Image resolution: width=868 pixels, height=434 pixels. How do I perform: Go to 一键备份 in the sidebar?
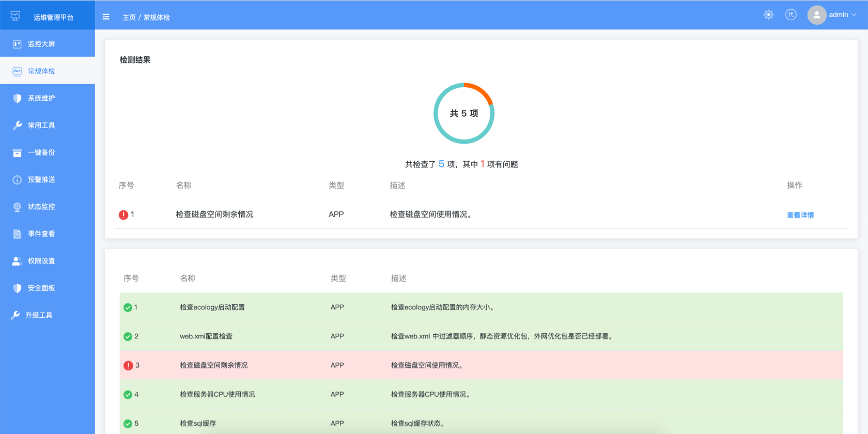[48, 152]
